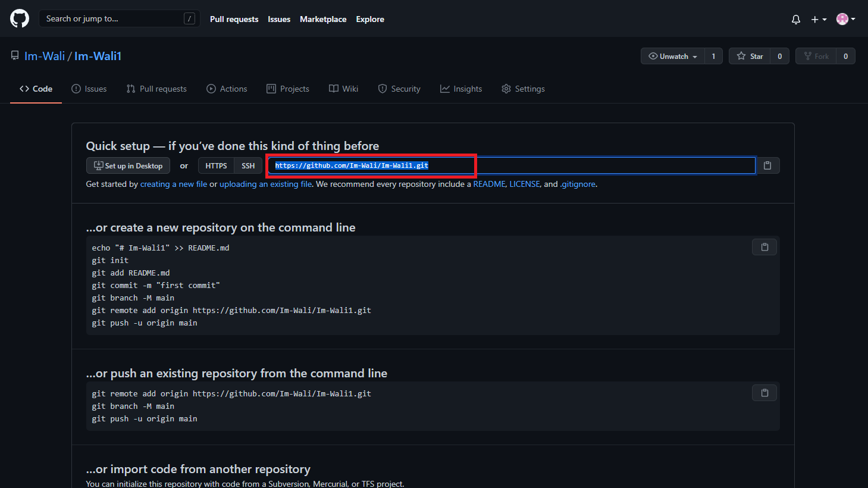
Task: Switch to the Actions tab
Action: (x=227, y=89)
